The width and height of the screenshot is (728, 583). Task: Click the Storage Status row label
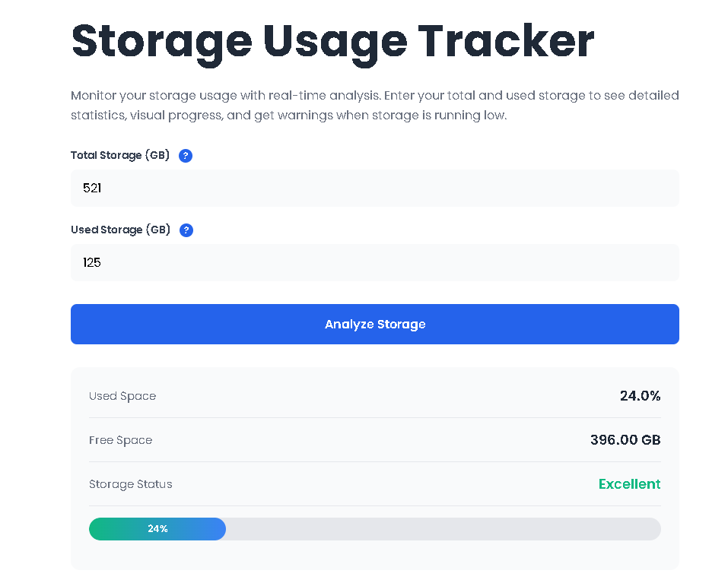click(x=130, y=484)
